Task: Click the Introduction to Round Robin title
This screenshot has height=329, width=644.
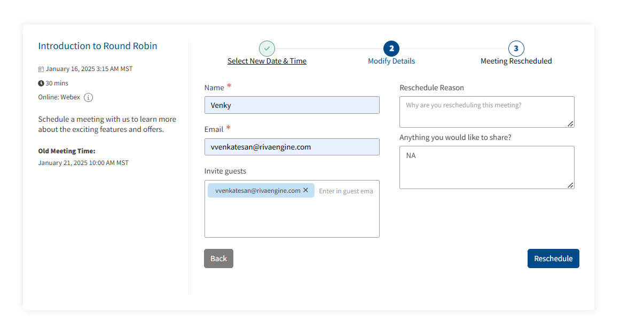Action: 98,46
